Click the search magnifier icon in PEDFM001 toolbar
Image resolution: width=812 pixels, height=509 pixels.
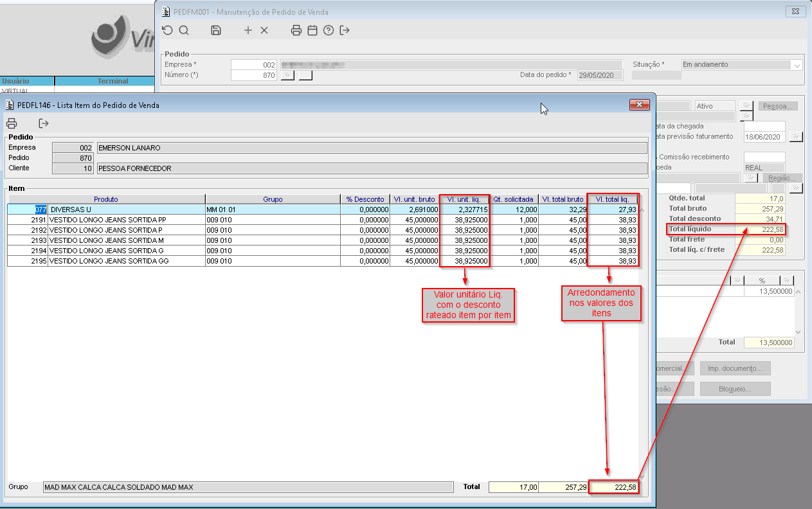(184, 30)
